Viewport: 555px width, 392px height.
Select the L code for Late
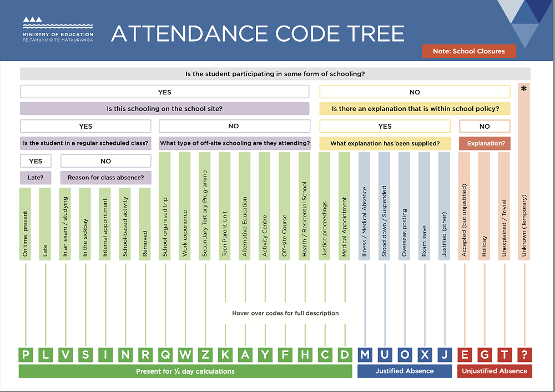click(46, 355)
